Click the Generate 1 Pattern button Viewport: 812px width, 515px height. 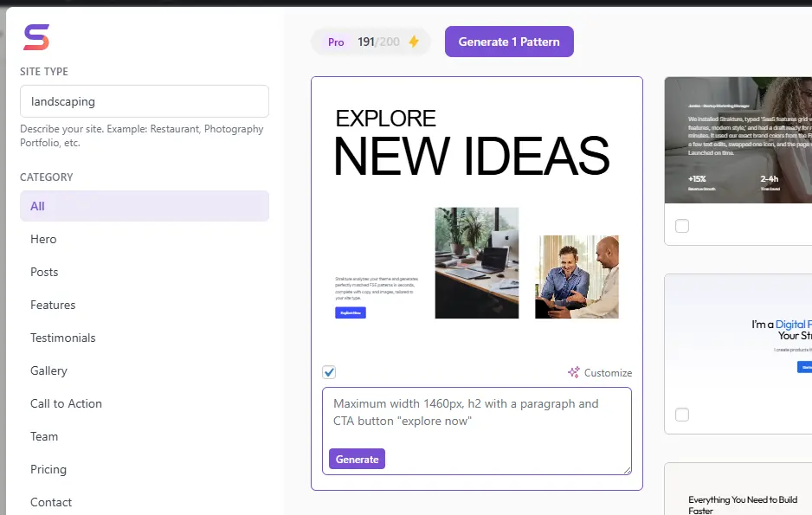(x=509, y=42)
